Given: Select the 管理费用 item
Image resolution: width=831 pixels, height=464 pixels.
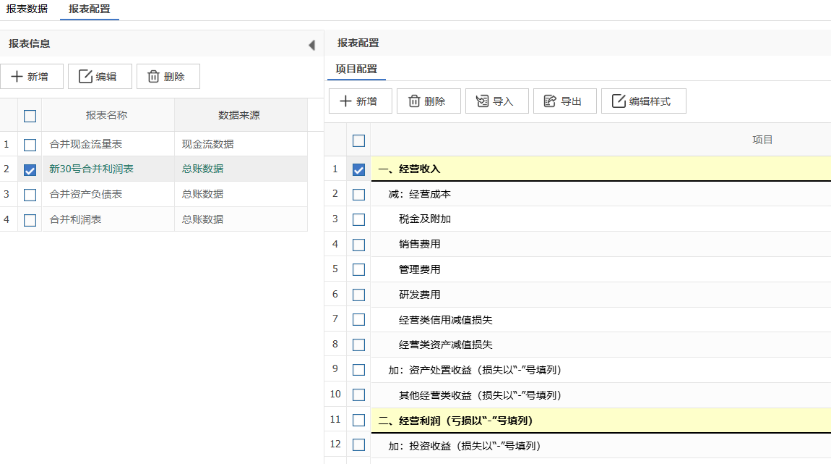Looking at the screenshot, I should coord(419,269).
